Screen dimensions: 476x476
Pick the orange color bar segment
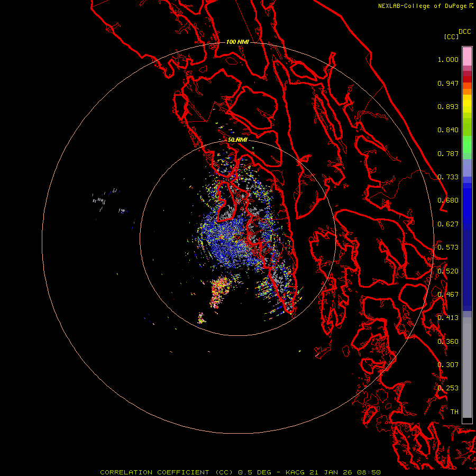click(467, 91)
